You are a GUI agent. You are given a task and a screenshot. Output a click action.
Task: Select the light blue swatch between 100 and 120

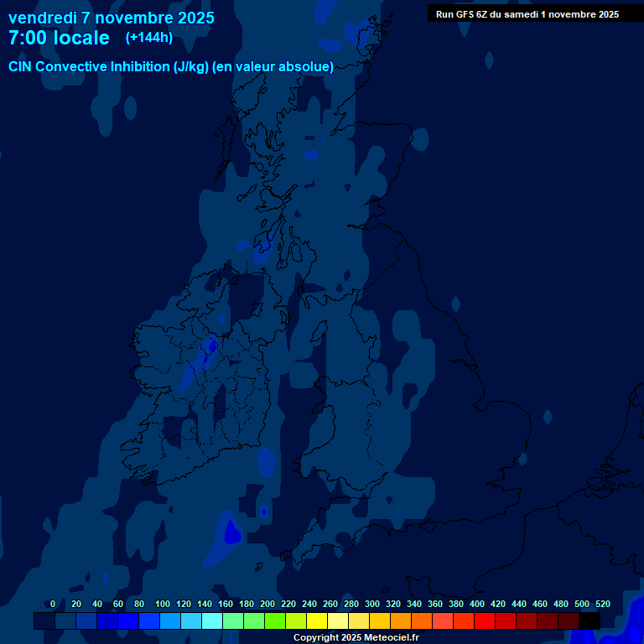170,621
